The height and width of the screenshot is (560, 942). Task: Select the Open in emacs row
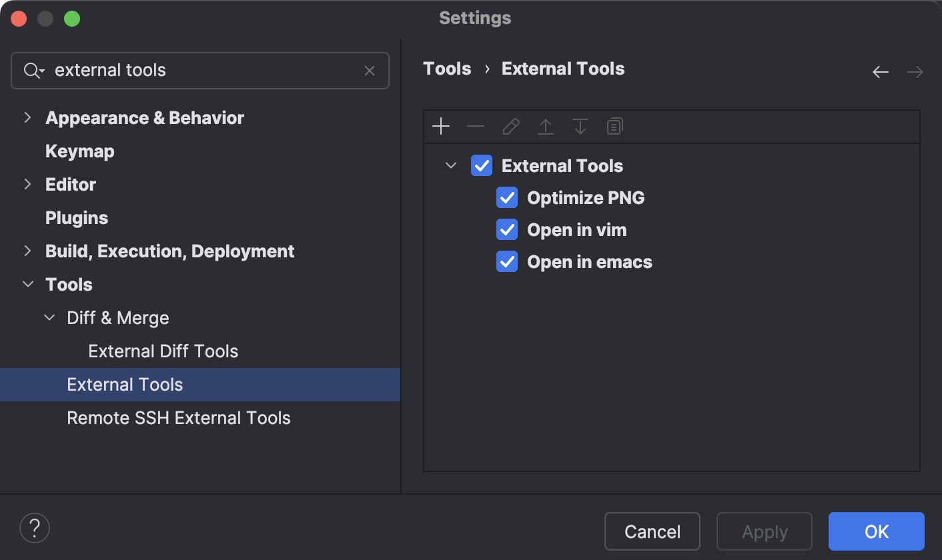tap(672, 262)
